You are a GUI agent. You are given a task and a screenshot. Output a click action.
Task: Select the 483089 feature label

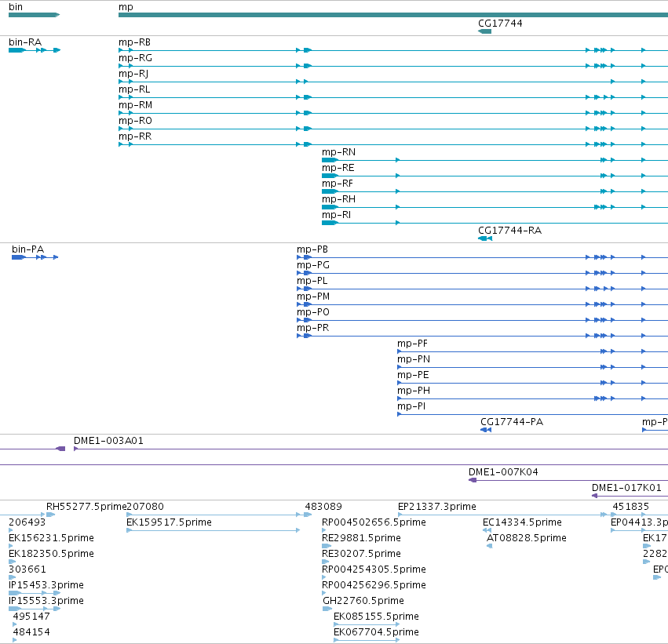[323, 507]
